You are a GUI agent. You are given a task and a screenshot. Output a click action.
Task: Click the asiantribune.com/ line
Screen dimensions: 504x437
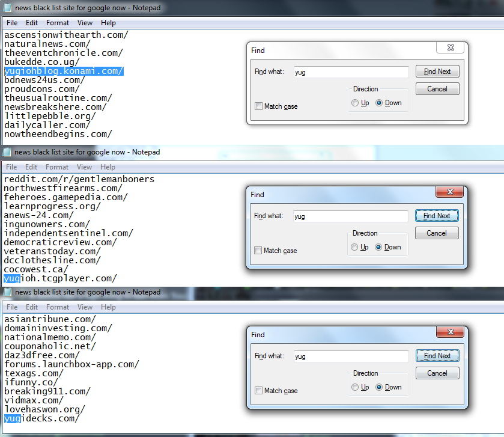[50, 319]
